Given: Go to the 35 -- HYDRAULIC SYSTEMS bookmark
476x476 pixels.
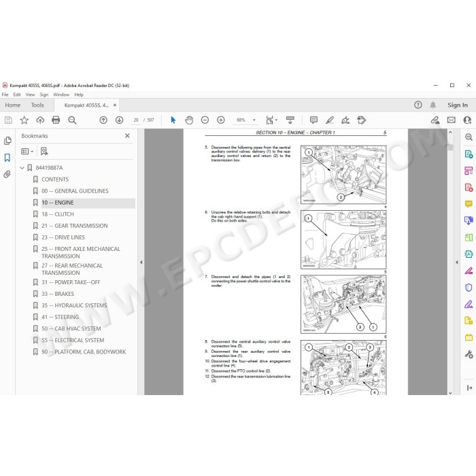Looking at the screenshot, I should 74,305.
